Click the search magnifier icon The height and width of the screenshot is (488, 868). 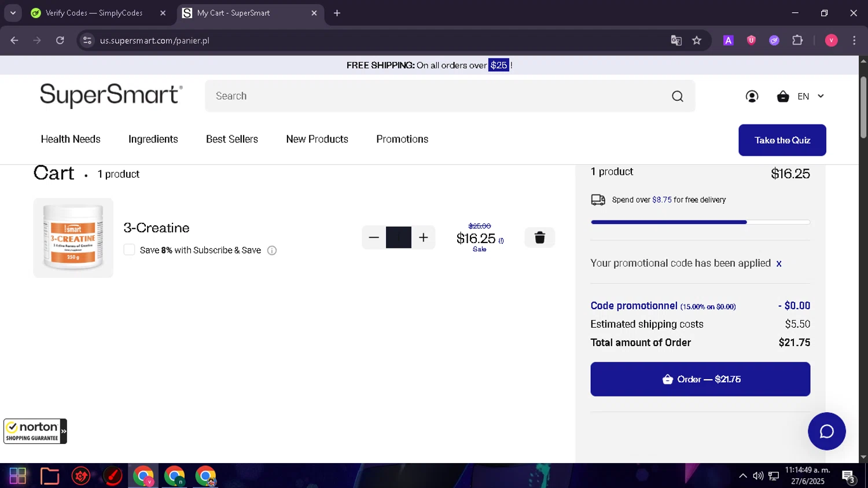tap(678, 96)
